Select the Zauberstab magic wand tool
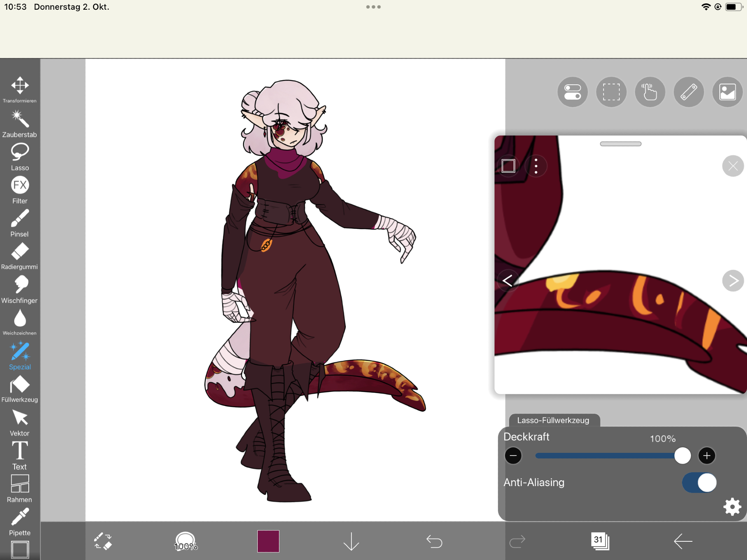This screenshot has width=747, height=560. click(20, 123)
